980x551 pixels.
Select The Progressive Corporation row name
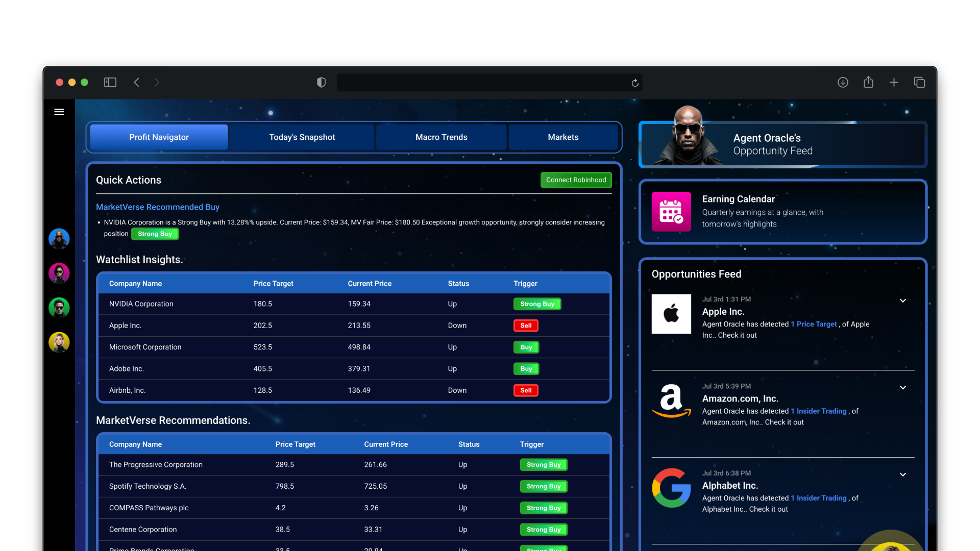pos(156,465)
